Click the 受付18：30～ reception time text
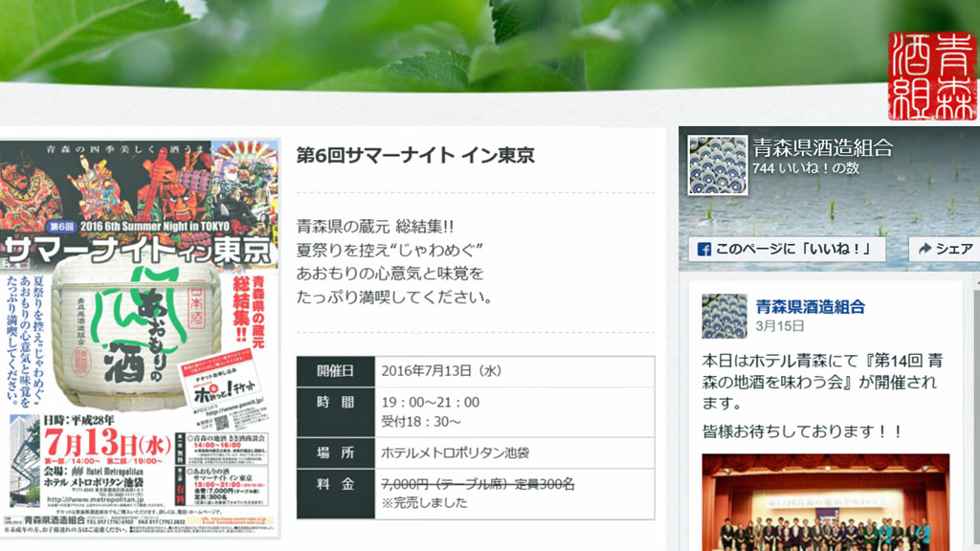This screenshot has height=551, width=980. point(421,422)
